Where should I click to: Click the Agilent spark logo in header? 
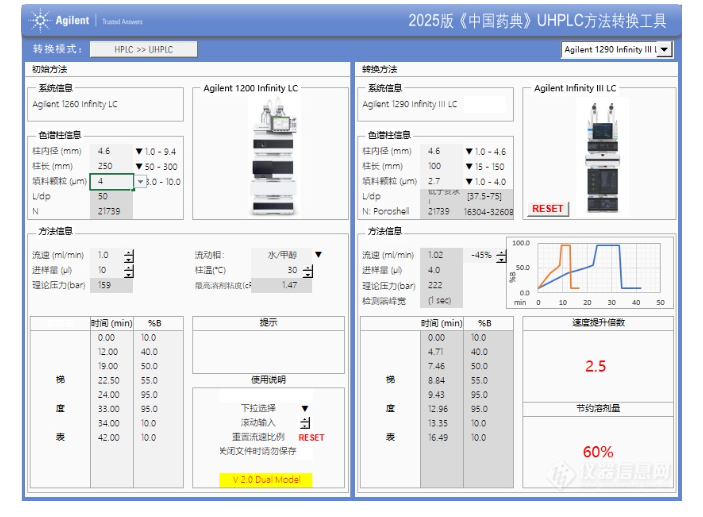pos(40,20)
